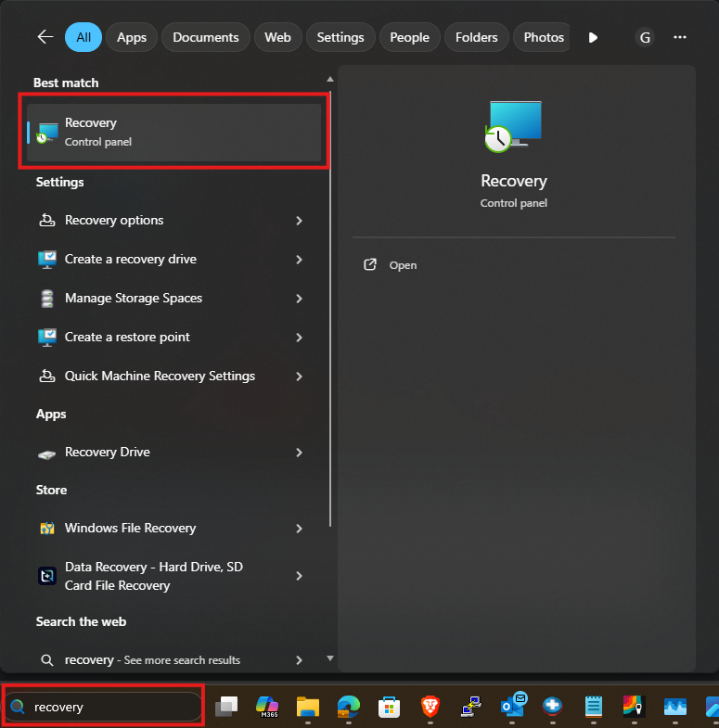
Task: Open Outlook from the taskbar
Action: coord(512,705)
